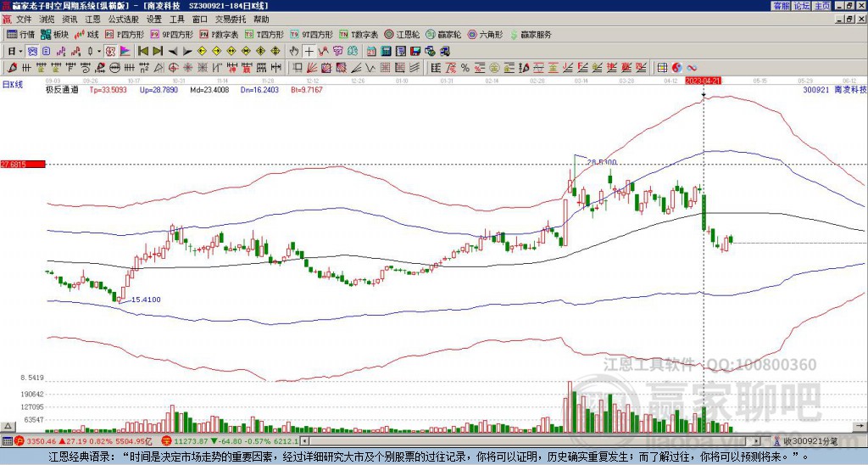Click the 3350.46 index value in status bar
Viewport: 868px width, 465px height.
pos(42,441)
